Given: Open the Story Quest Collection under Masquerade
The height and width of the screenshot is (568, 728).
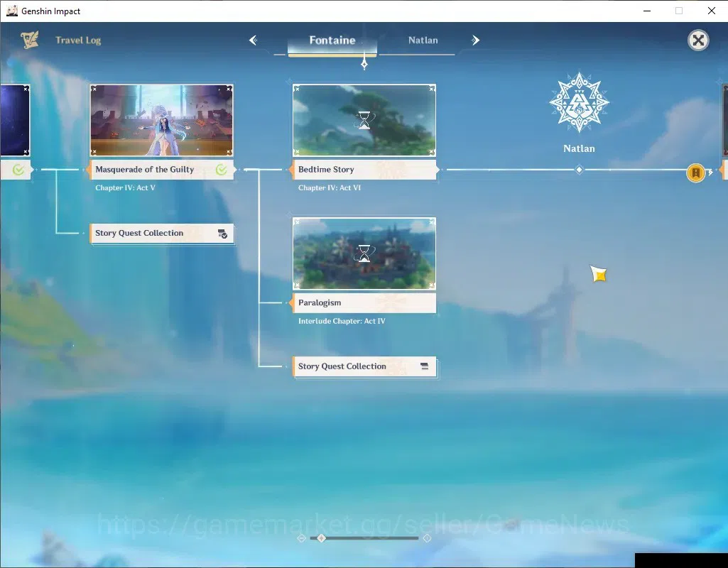Looking at the screenshot, I should [161, 234].
